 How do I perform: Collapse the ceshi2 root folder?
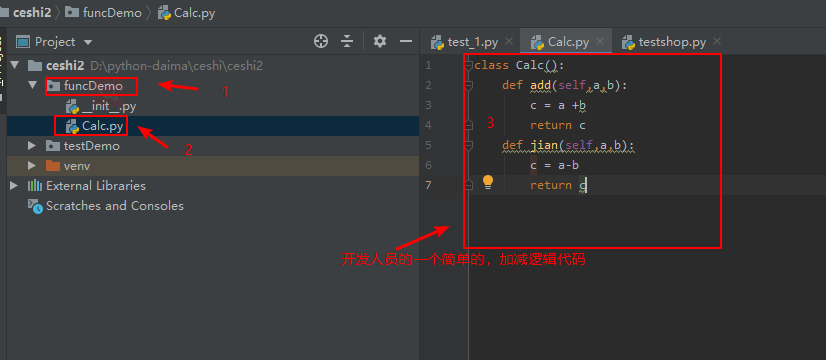coord(14,65)
